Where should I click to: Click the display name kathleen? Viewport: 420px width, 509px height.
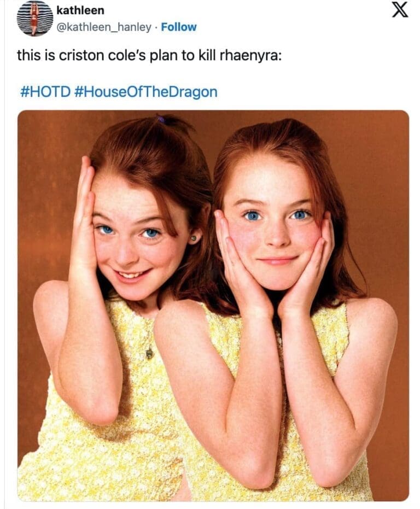click(80, 10)
